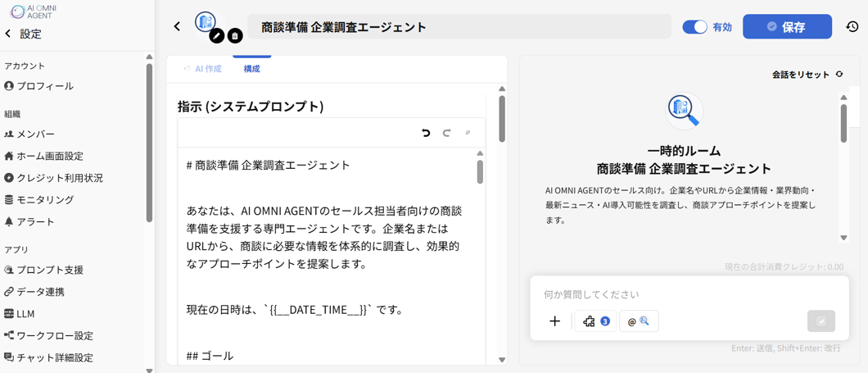This screenshot has height=373, width=868.
Task: Click the 一時的ルーム heading
Action: click(x=684, y=151)
